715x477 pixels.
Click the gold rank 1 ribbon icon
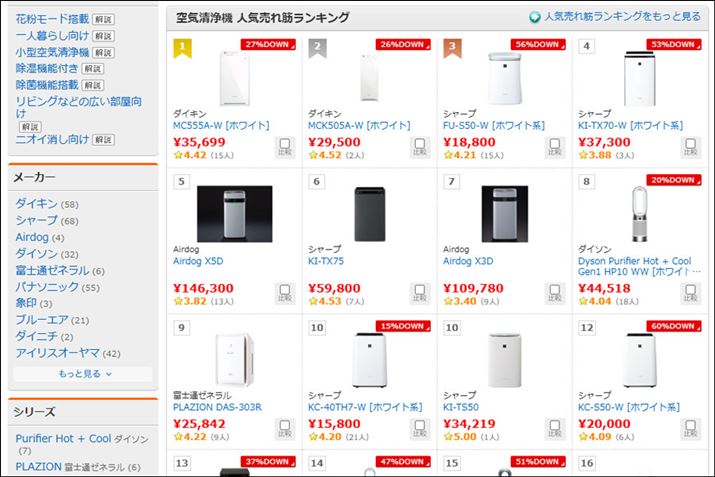pos(182,47)
